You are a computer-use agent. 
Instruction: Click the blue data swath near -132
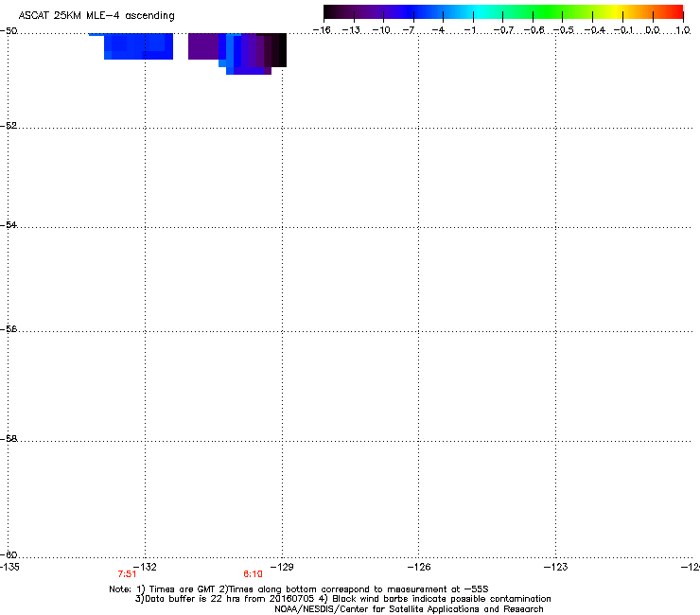[x=138, y=46]
